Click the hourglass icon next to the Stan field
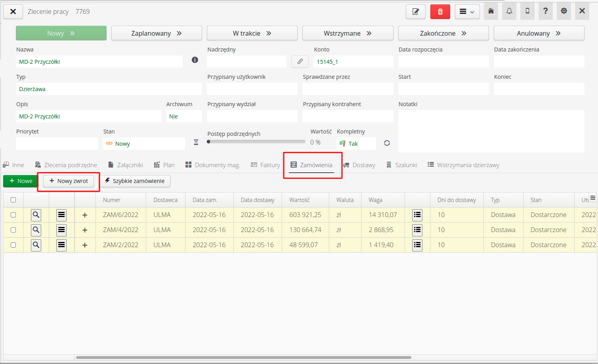The height and width of the screenshot is (364, 598). [196, 142]
